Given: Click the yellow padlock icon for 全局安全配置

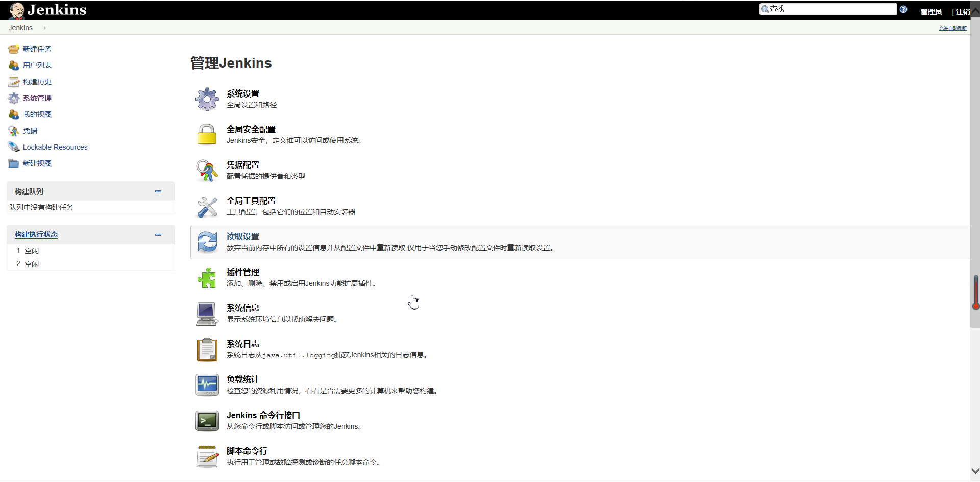Looking at the screenshot, I should pyautogui.click(x=207, y=135).
